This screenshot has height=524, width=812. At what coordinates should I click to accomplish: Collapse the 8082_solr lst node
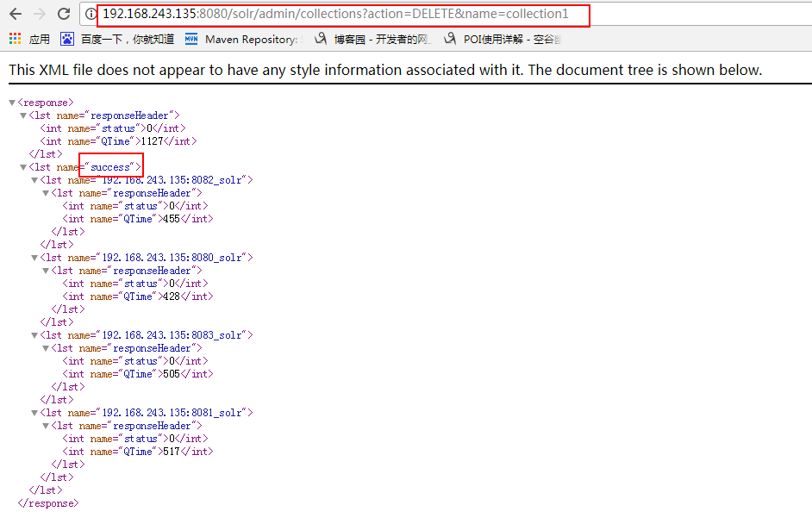[x=34, y=180]
